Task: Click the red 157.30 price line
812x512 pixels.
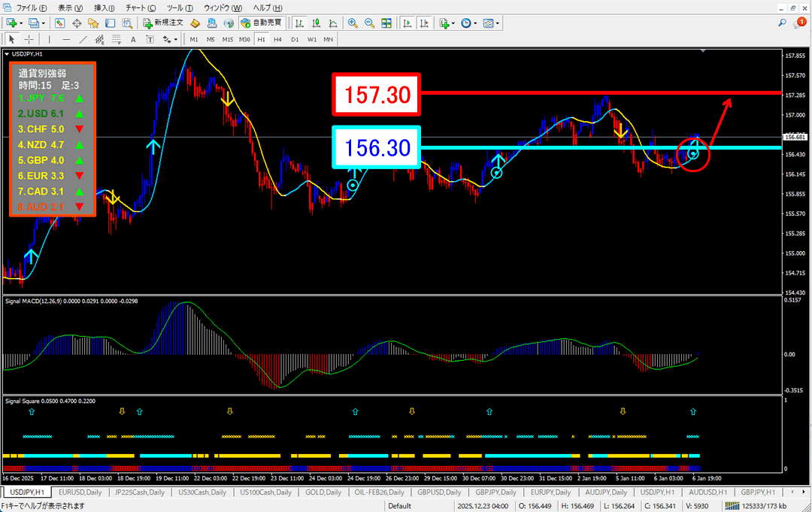Action: click(x=601, y=92)
